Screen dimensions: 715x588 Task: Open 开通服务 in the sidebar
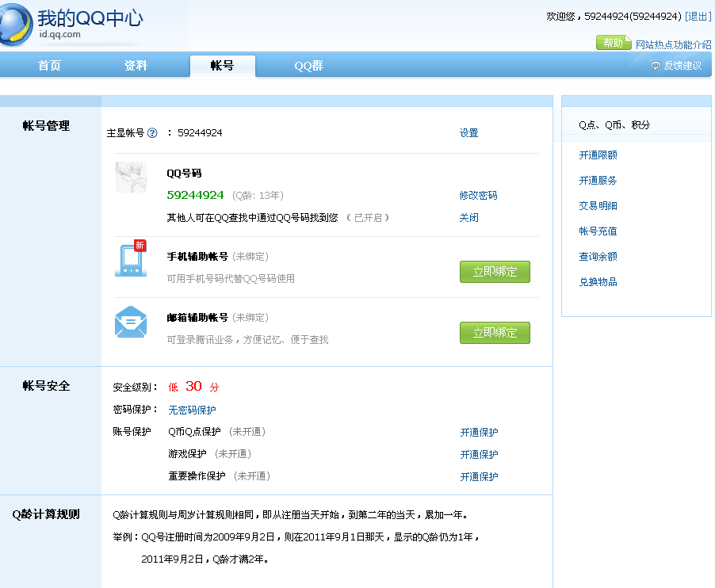[598, 181]
